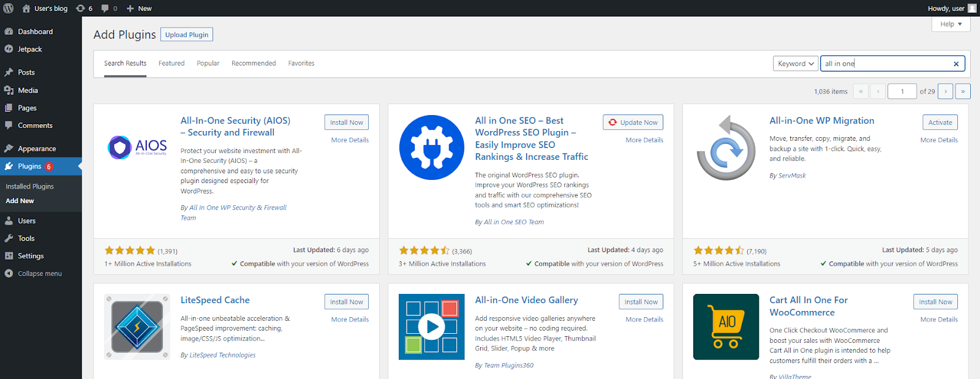The width and height of the screenshot is (980, 379).
Task: Open All In One WP Security author link
Action: (233, 212)
